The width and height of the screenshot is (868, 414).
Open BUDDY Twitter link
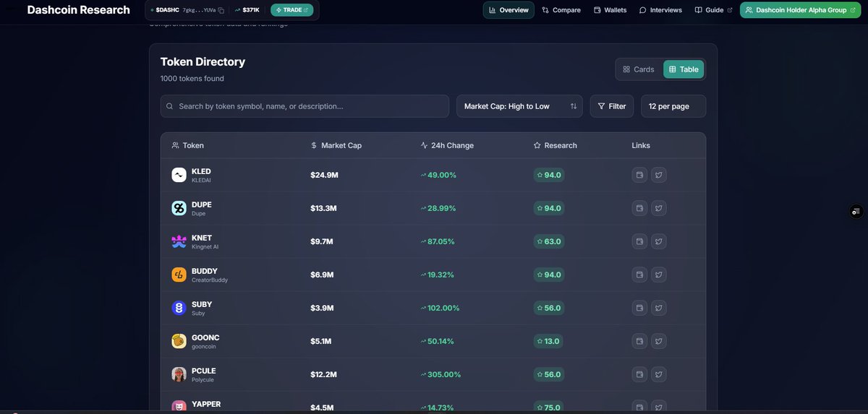click(x=658, y=275)
